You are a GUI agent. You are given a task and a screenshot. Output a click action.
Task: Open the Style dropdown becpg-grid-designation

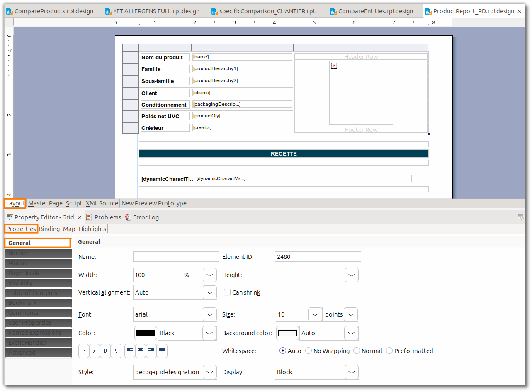pos(210,372)
